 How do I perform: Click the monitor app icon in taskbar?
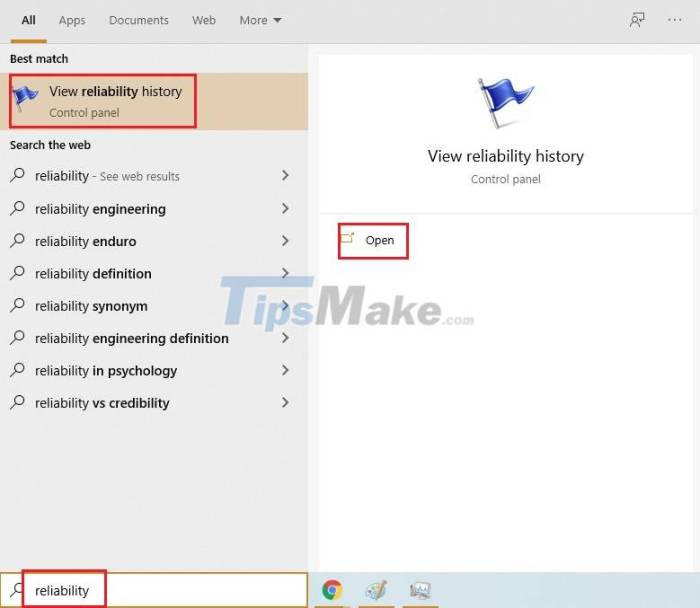420,590
